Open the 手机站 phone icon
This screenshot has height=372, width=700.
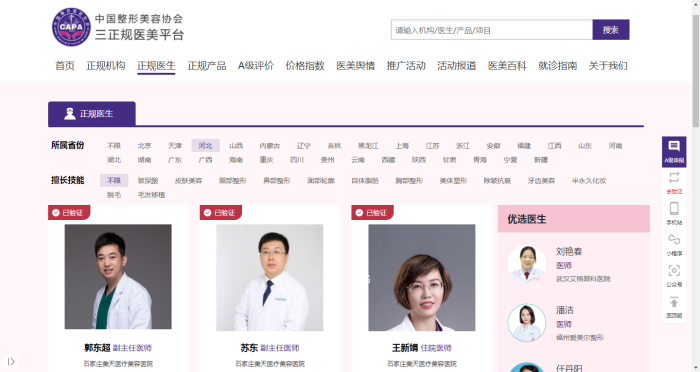tap(674, 209)
